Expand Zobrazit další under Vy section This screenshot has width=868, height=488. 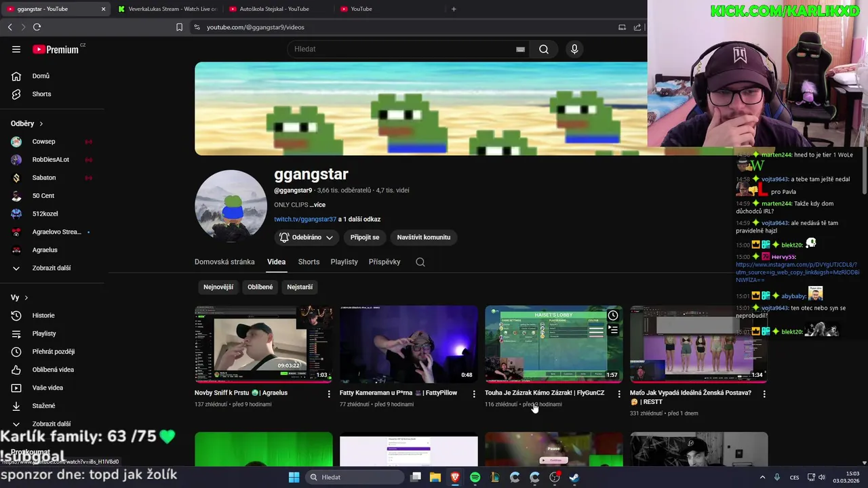click(51, 424)
